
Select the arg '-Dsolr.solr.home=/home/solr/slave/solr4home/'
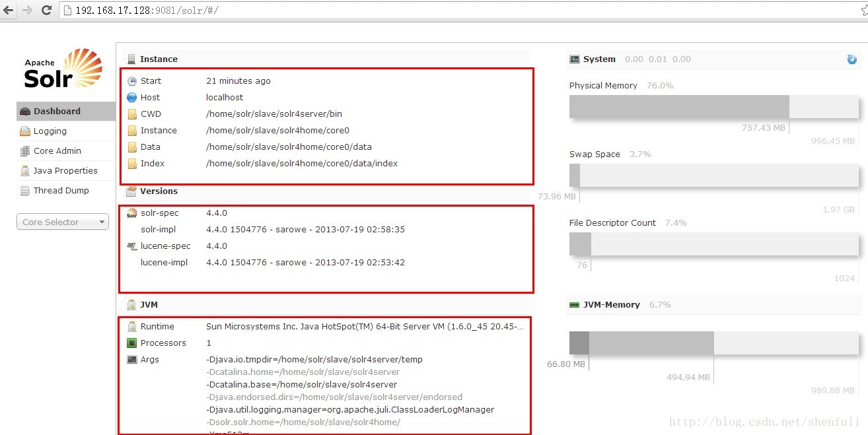303,422
